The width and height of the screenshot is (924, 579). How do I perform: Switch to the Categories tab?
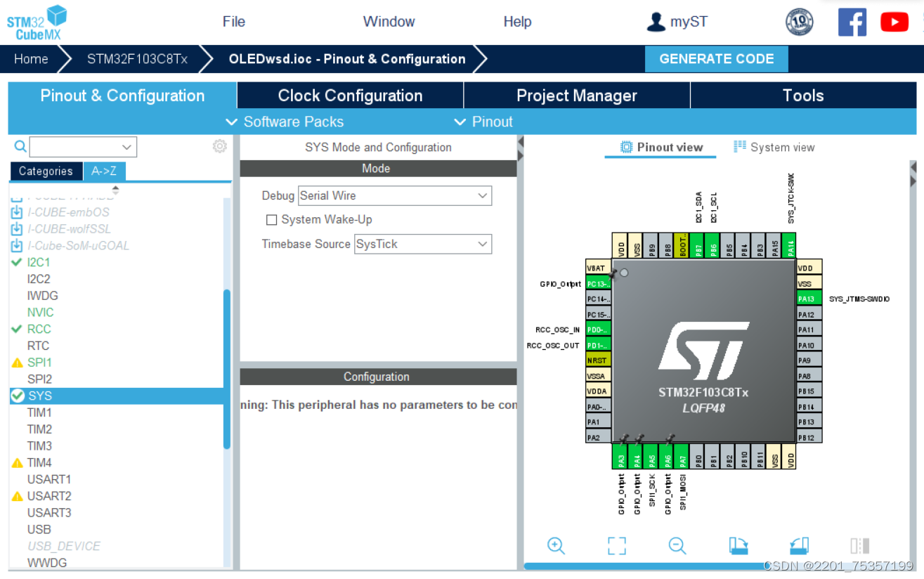[x=46, y=171]
